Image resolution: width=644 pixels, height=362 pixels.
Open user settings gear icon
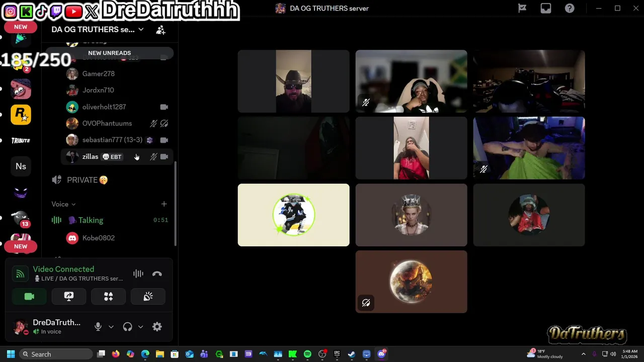157,327
